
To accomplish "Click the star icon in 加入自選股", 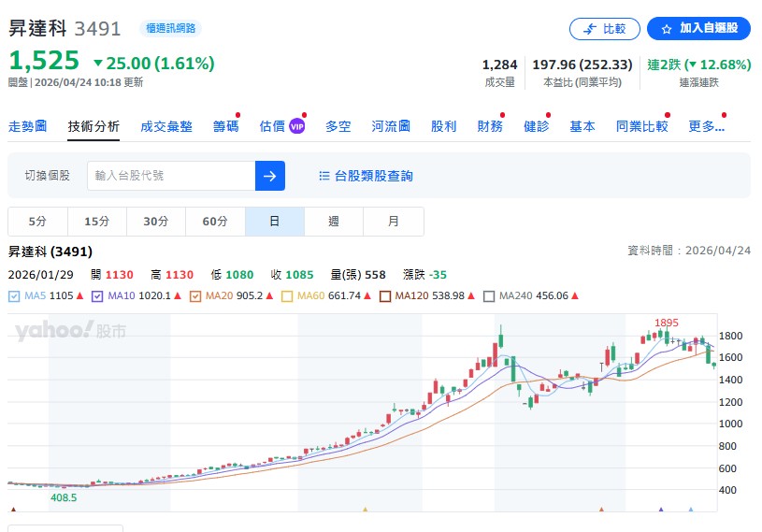I will (x=667, y=29).
